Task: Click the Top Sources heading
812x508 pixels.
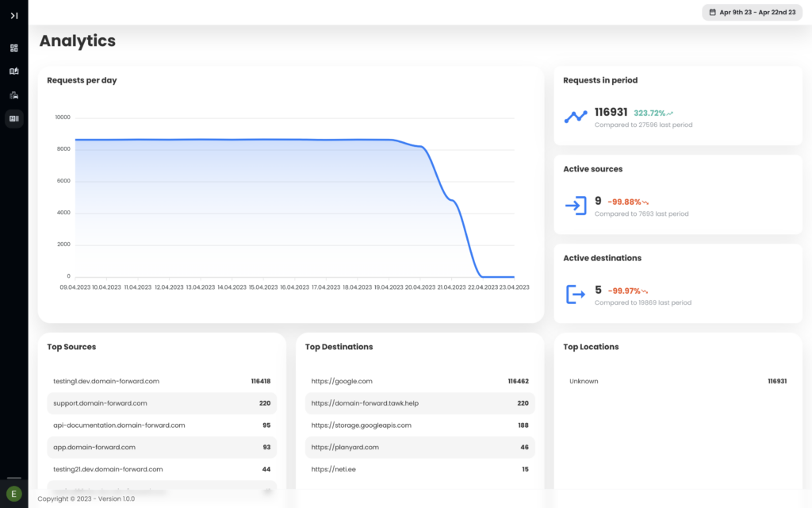Action: [x=71, y=347]
